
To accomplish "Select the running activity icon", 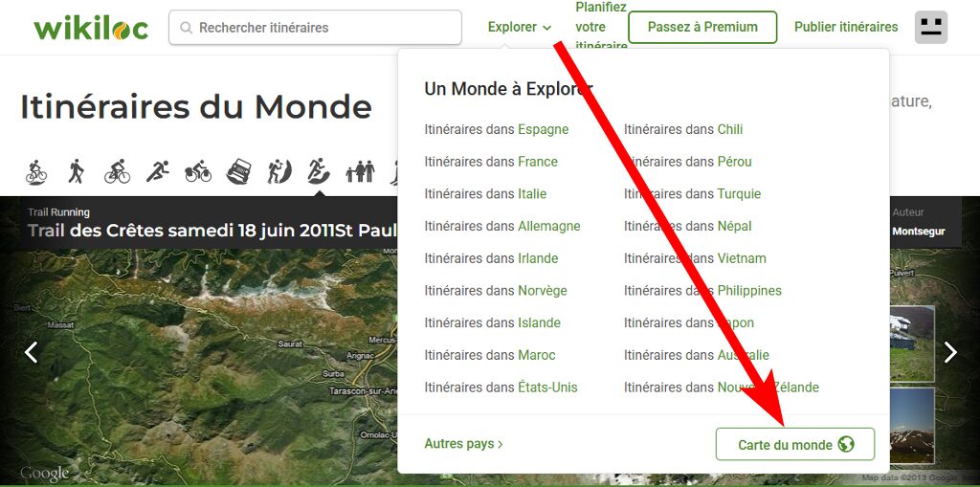I will [x=158, y=171].
